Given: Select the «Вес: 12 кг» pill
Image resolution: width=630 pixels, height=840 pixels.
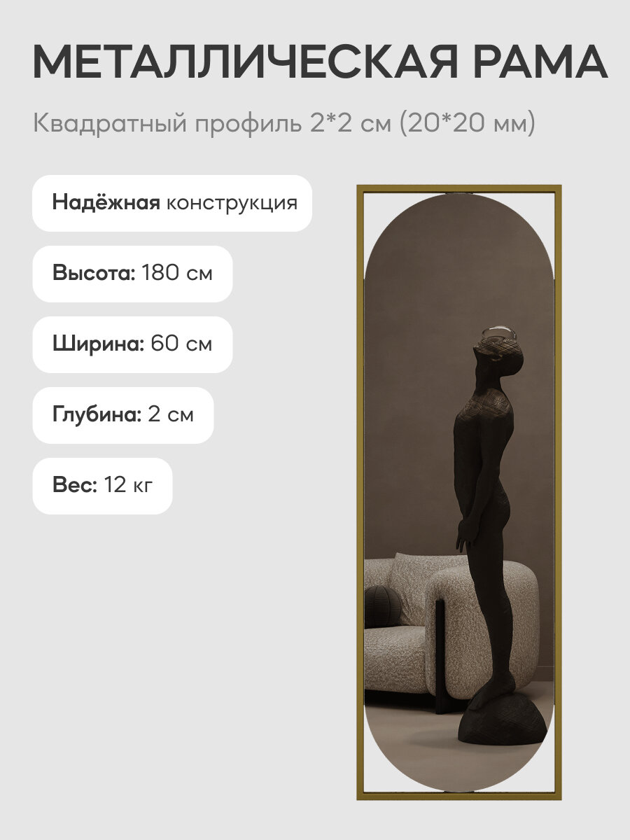Looking at the screenshot, I should point(102,486).
